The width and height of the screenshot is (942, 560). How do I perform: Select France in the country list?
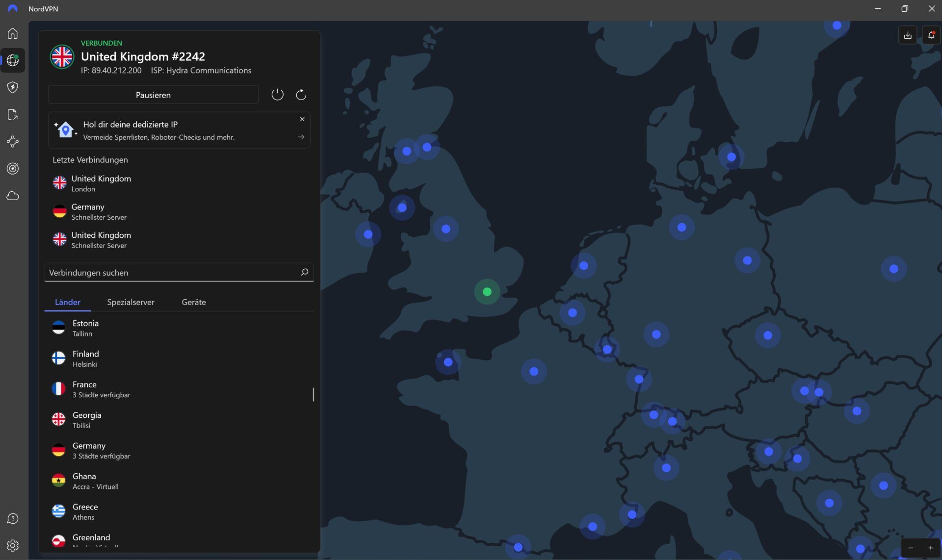179,389
